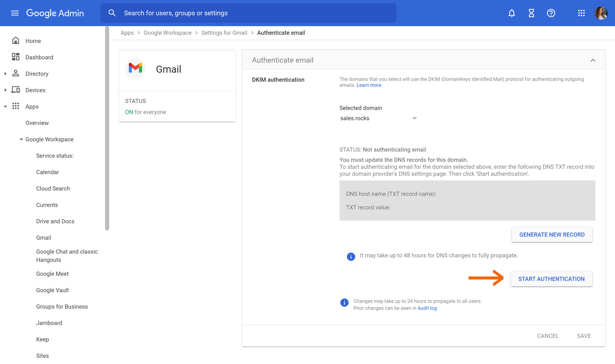This screenshot has width=615, height=364.
Task: Click the notifications bell icon
Action: pos(512,13)
